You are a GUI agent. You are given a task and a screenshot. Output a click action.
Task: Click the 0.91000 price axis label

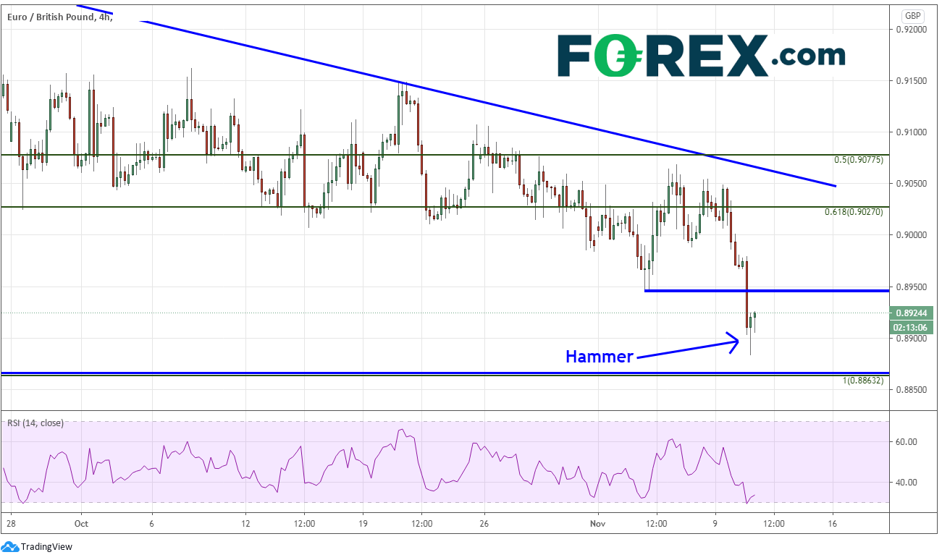(911, 132)
